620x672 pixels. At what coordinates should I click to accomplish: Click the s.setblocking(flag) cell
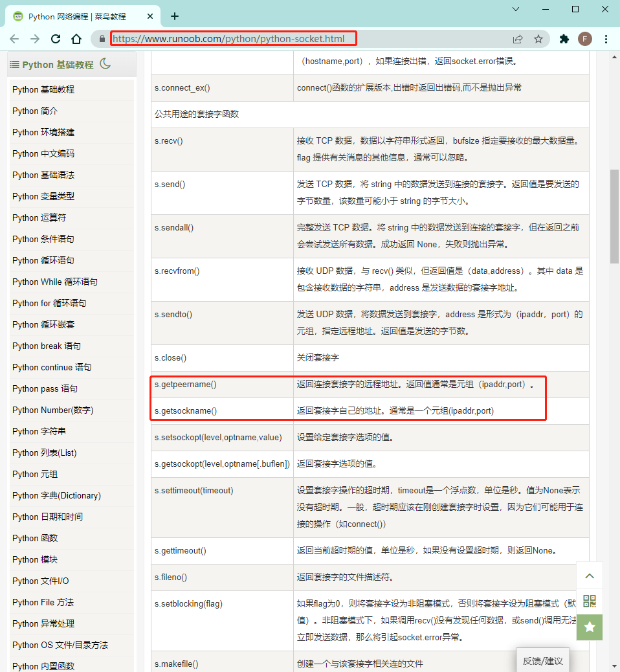[x=222, y=621]
